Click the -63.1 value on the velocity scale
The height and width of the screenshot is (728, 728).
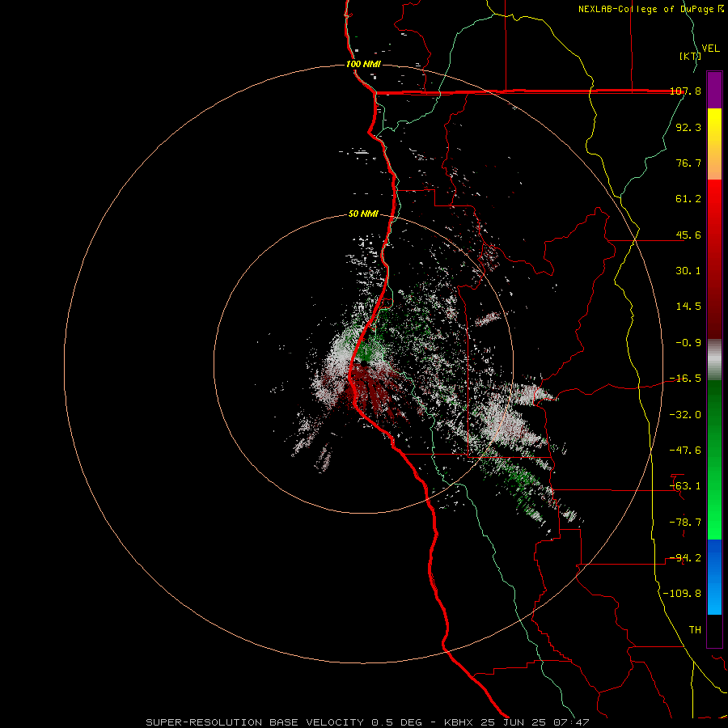(685, 486)
